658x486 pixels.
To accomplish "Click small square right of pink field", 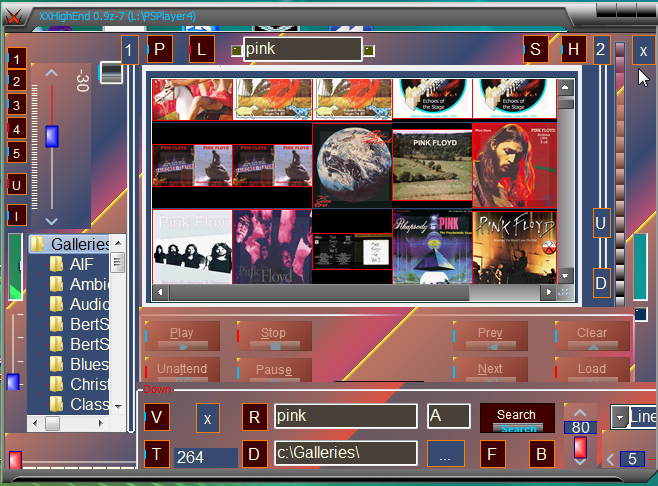I will point(368,51).
